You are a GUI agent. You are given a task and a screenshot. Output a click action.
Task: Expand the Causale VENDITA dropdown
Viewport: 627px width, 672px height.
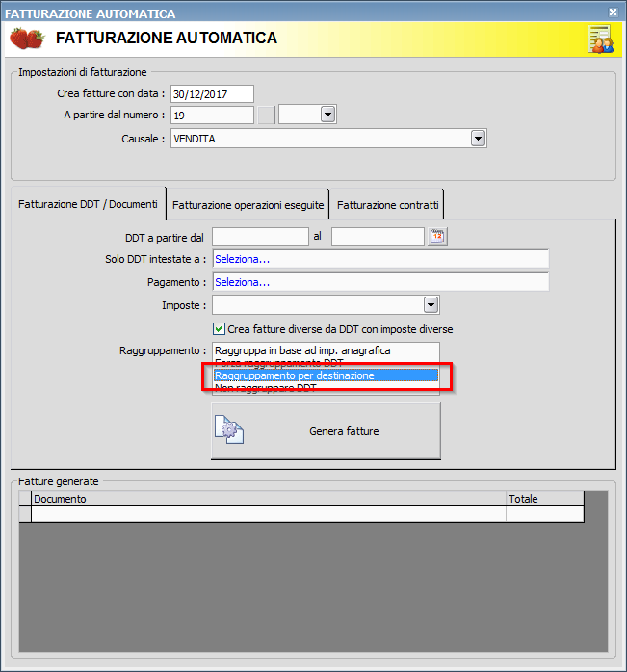[478, 139]
